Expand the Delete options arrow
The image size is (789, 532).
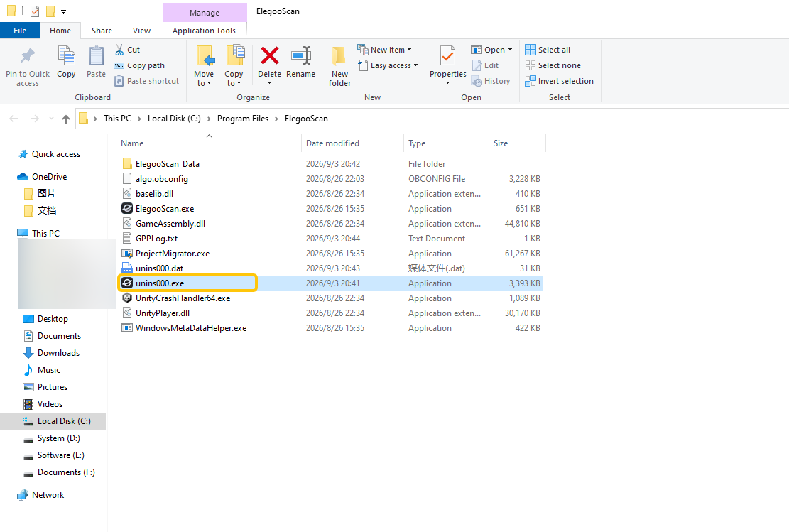(x=269, y=83)
